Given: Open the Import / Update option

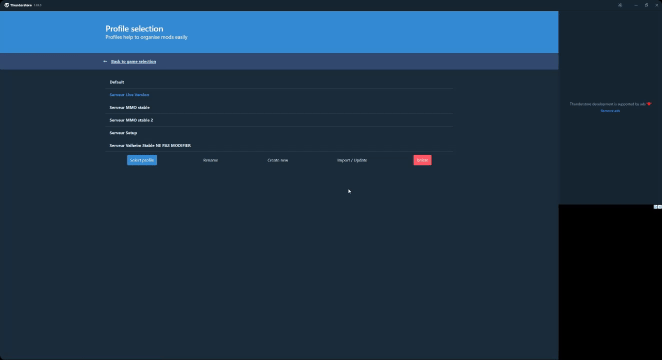Looking at the screenshot, I should click(352, 160).
